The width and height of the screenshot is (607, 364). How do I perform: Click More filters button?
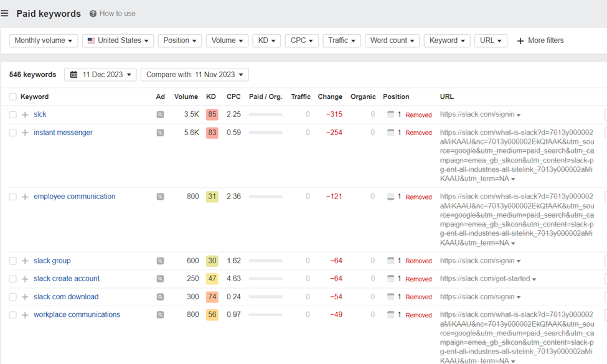pyautogui.click(x=540, y=40)
